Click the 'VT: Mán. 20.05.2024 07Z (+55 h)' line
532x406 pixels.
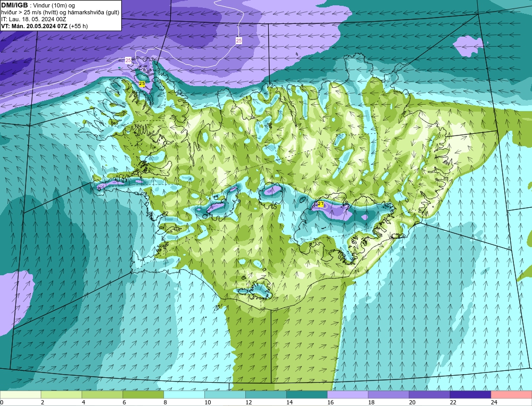coord(45,26)
